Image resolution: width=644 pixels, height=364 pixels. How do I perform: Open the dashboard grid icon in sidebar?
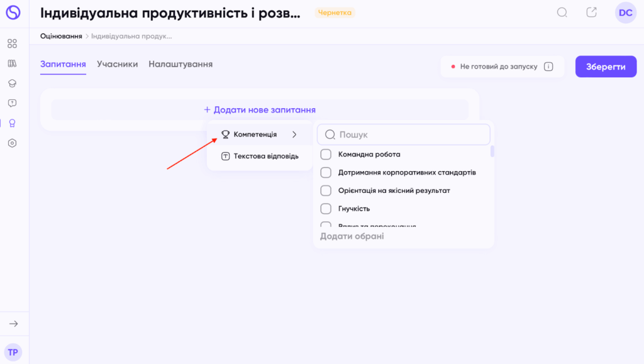point(12,43)
